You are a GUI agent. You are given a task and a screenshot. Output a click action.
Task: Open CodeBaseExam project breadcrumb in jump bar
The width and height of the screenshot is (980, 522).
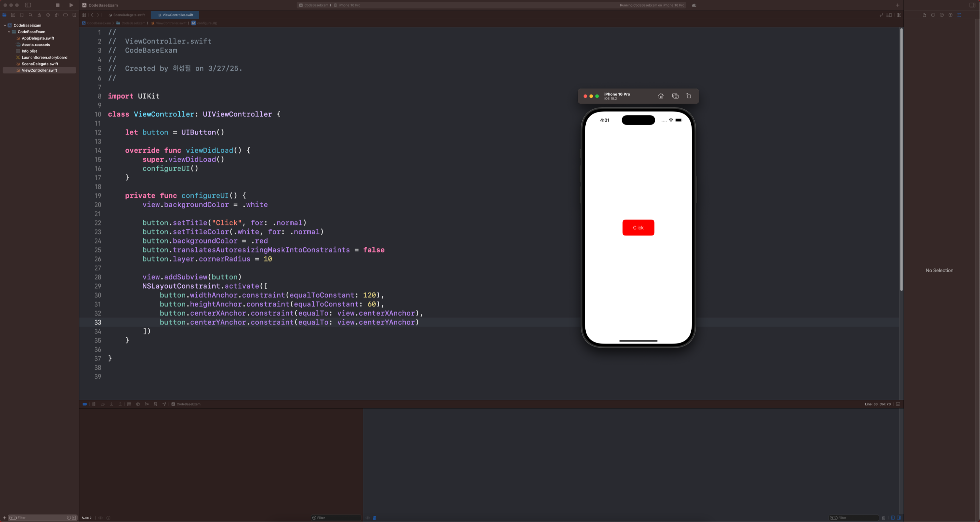click(97, 23)
